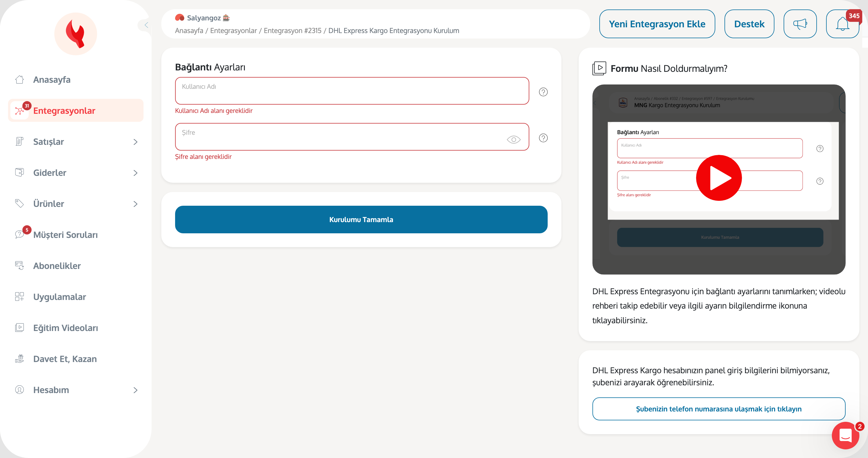
Task: Click 'Şifre alanı gereklidir' error text
Action: coord(203,157)
